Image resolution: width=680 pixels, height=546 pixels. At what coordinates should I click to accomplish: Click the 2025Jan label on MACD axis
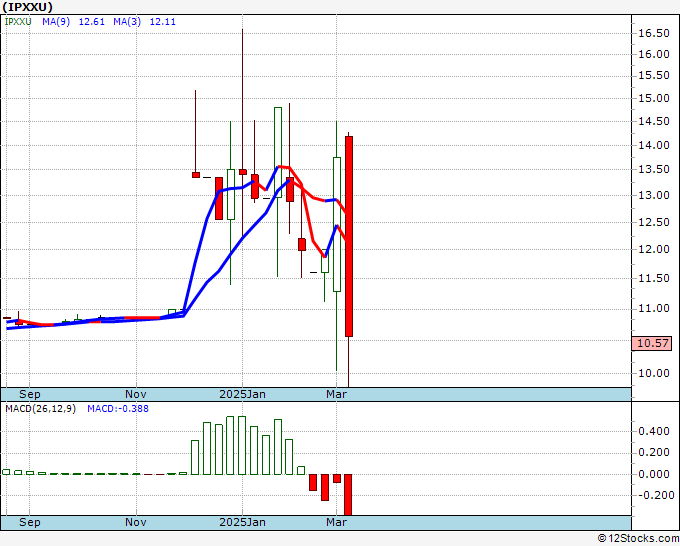[x=242, y=522]
